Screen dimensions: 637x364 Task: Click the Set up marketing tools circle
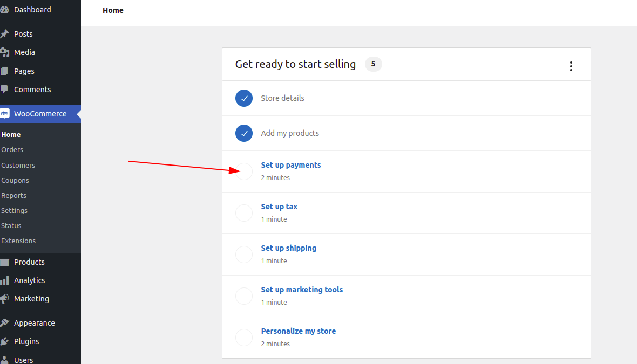(x=244, y=296)
